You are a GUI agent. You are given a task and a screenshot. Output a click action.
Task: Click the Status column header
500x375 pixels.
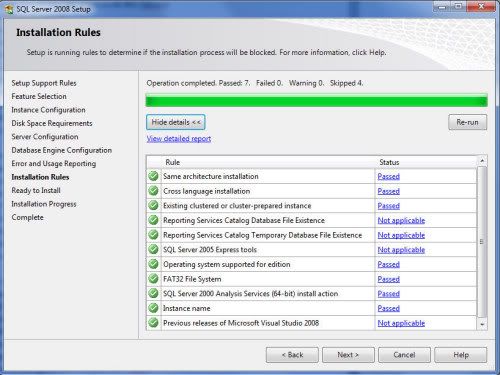click(x=426, y=162)
